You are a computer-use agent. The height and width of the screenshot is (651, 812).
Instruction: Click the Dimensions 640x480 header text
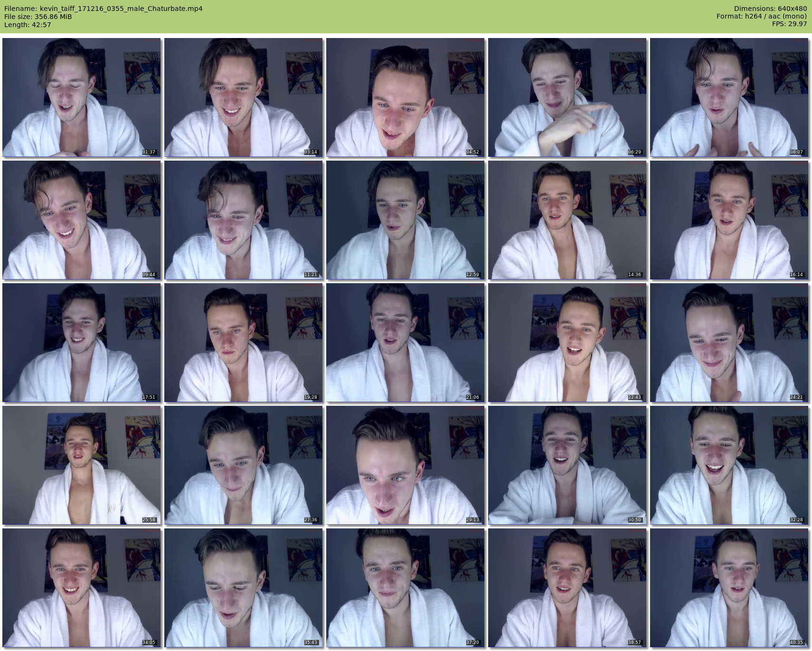pyautogui.click(x=770, y=9)
